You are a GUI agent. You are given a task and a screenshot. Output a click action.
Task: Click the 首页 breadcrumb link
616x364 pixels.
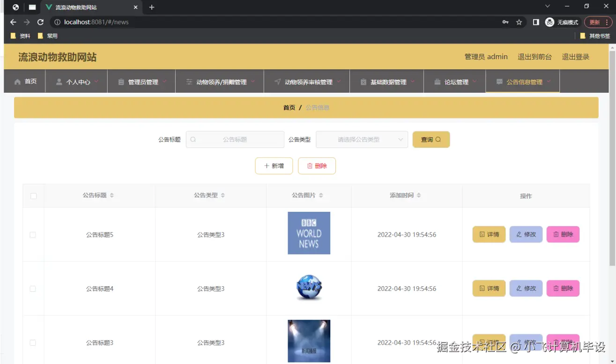point(289,108)
